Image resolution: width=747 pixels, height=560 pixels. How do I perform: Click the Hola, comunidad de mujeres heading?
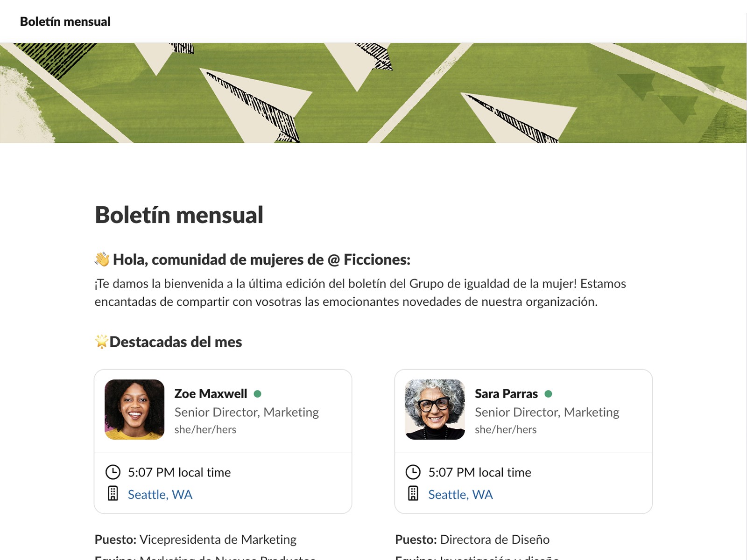[261, 259]
